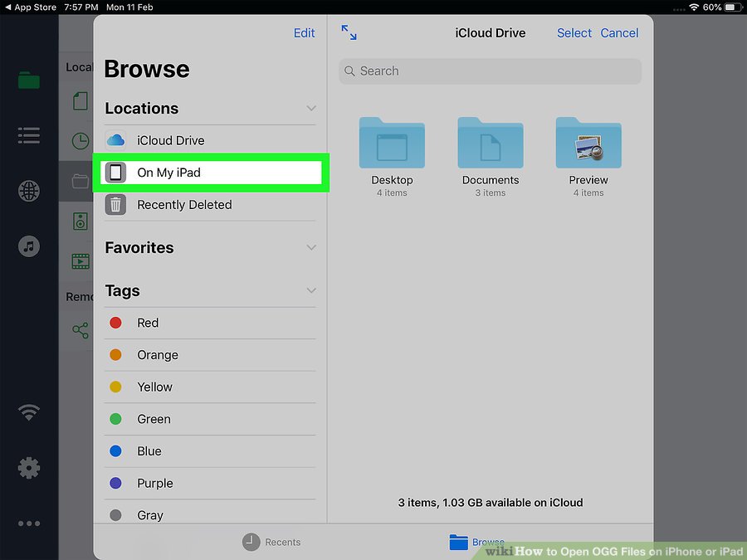
Task: Choose the Blue tag
Action: [210, 451]
